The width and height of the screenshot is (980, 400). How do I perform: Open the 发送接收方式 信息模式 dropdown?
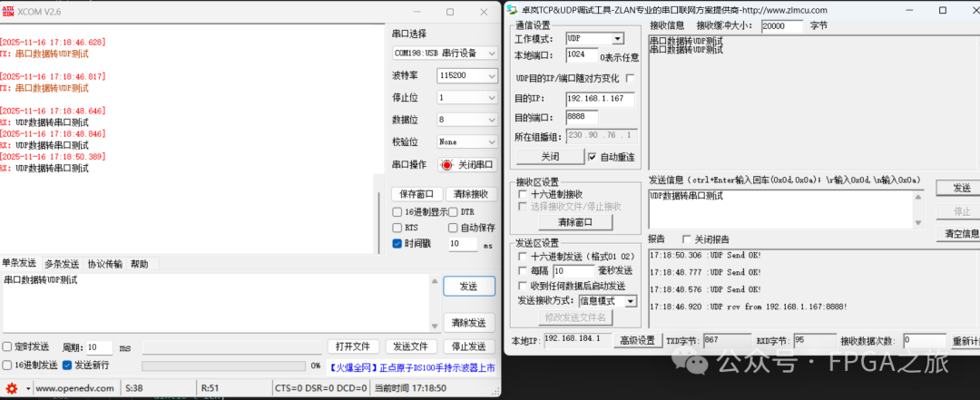point(607,300)
